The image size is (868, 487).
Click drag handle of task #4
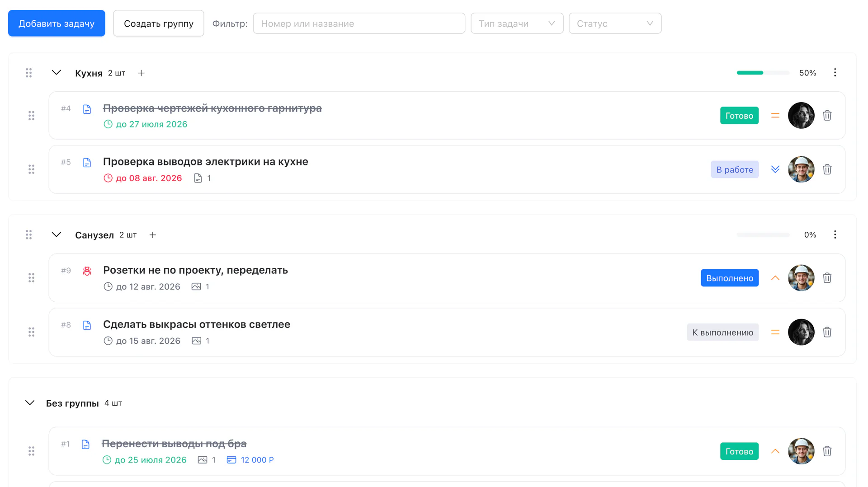coord(31,116)
